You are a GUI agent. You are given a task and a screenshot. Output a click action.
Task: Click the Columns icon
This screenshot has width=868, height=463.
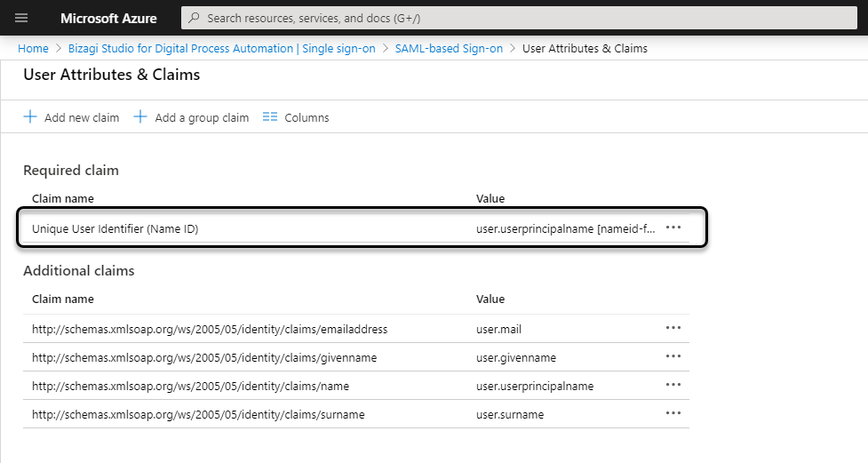click(269, 116)
